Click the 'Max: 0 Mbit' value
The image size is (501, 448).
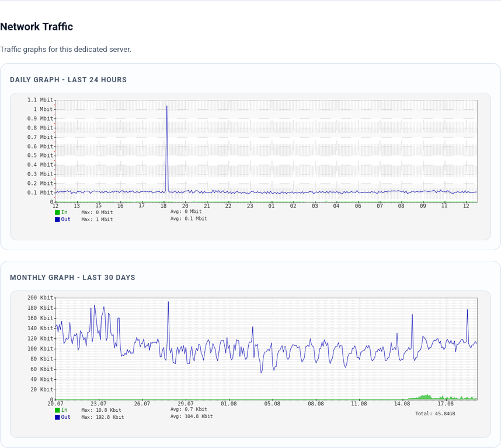point(97,212)
